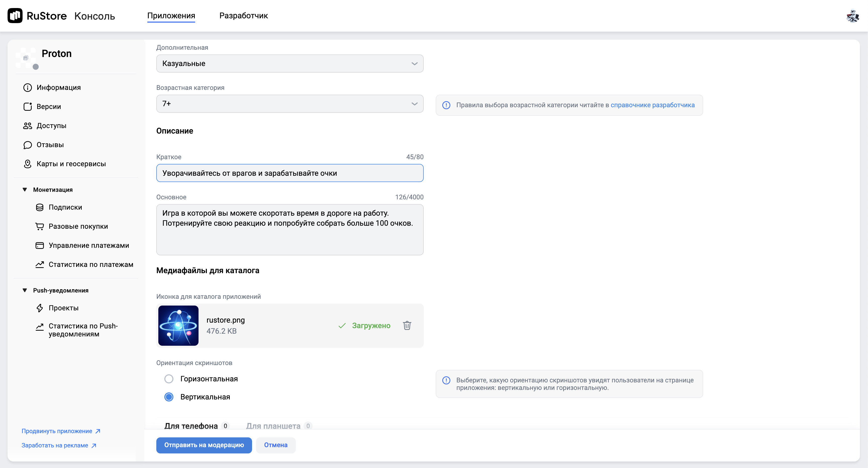Open справочнике разработчика link
The width and height of the screenshot is (868, 468).
point(652,105)
